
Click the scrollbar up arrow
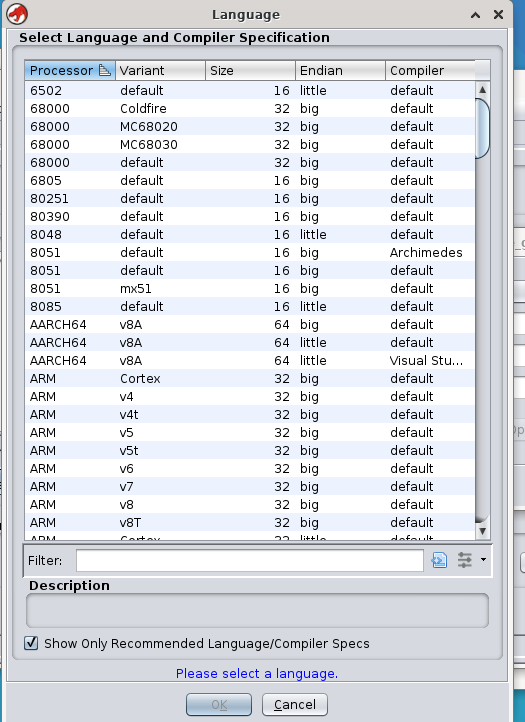pyautogui.click(x=482, y=89)
